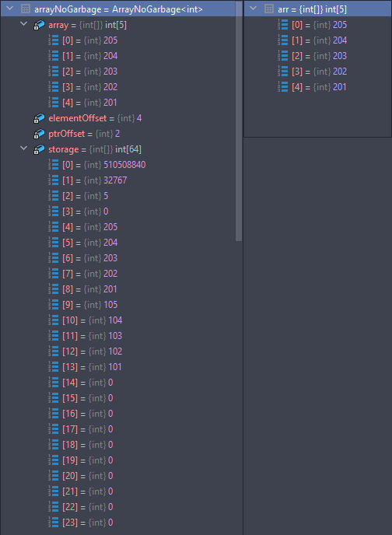Select the arr = {int[]} int[5] row
The image size is (392, 535).
pos(317,9)
